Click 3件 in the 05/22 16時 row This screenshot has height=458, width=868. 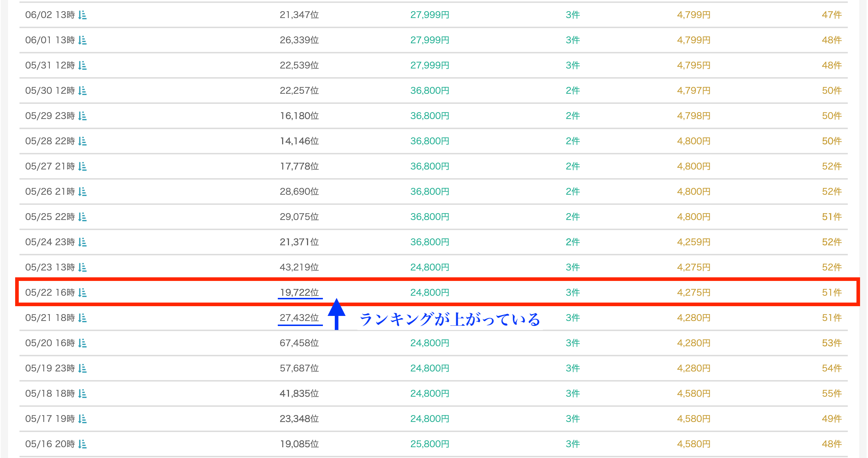click(573, 292)
